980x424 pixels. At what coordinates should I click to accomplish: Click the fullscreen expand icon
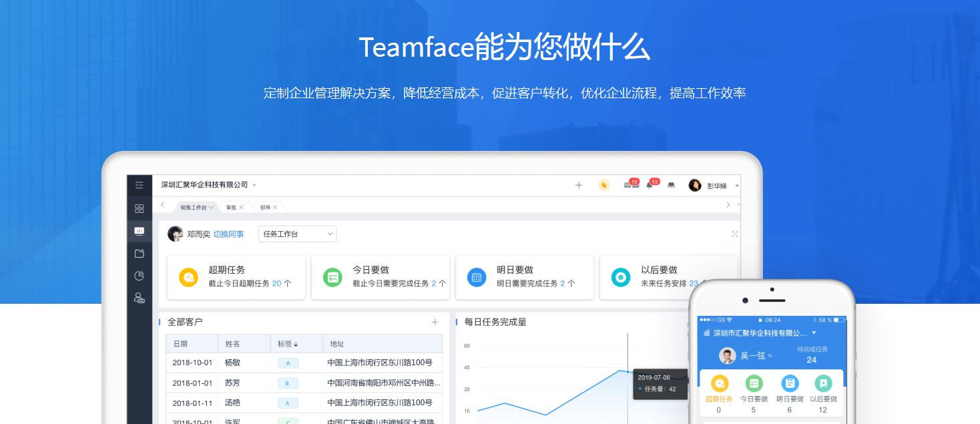(735, 234)
